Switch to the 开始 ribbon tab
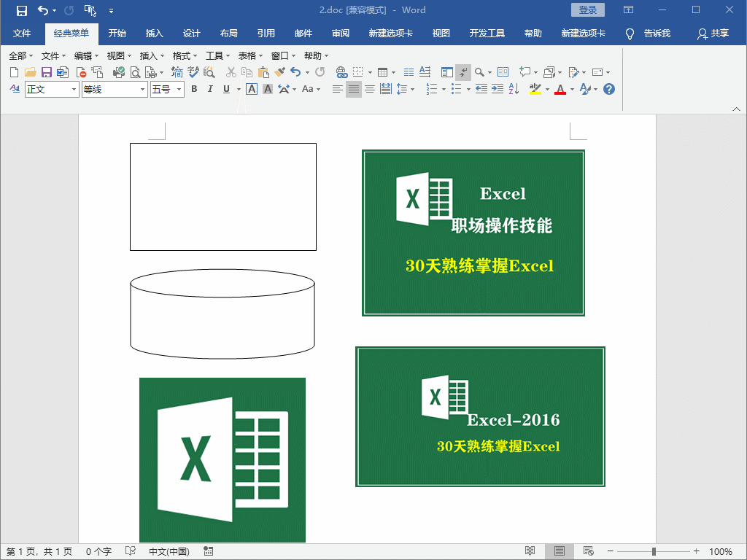747x560 pixels. [x=117, y=34]
